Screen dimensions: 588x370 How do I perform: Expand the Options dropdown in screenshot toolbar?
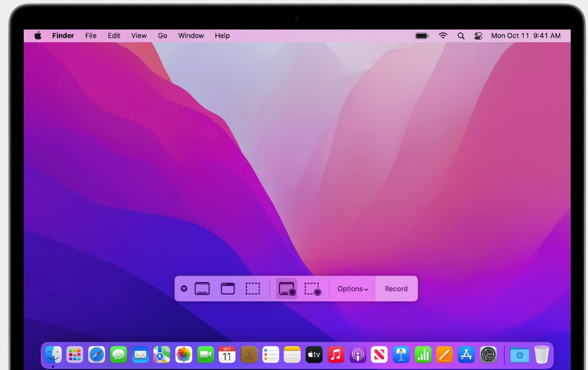(x=352, y=289)
